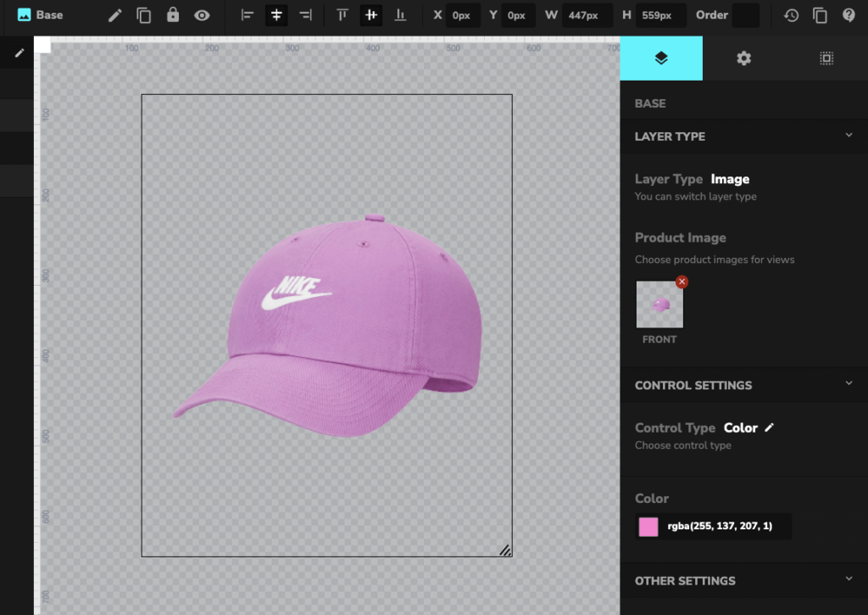The height and width of the screenshot is (615, 868).
Task: Open the history clock icon in toolbar
Action: coord(791,15)
